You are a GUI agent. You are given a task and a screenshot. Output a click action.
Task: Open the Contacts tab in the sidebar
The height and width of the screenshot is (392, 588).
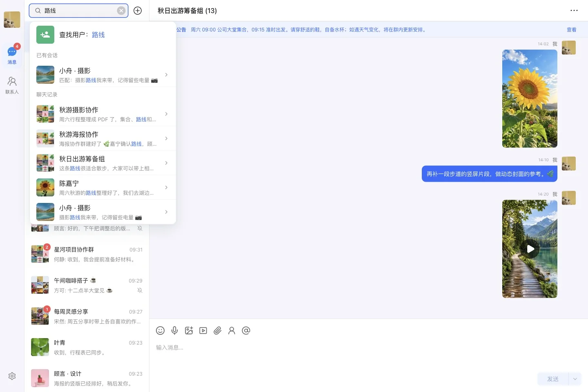[12, 85]
